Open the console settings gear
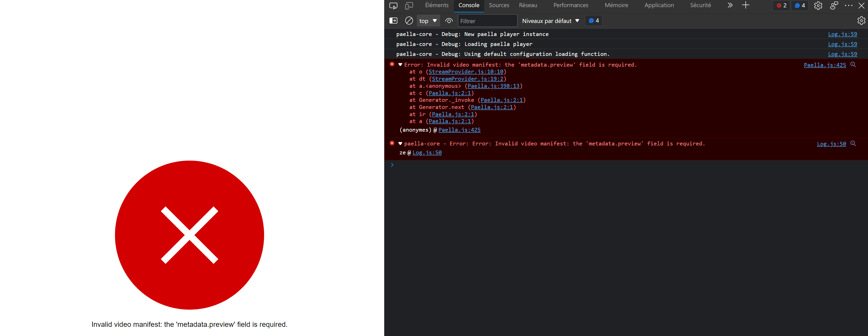868x336 pixels. pyautogui.click(x=861, y=20)
